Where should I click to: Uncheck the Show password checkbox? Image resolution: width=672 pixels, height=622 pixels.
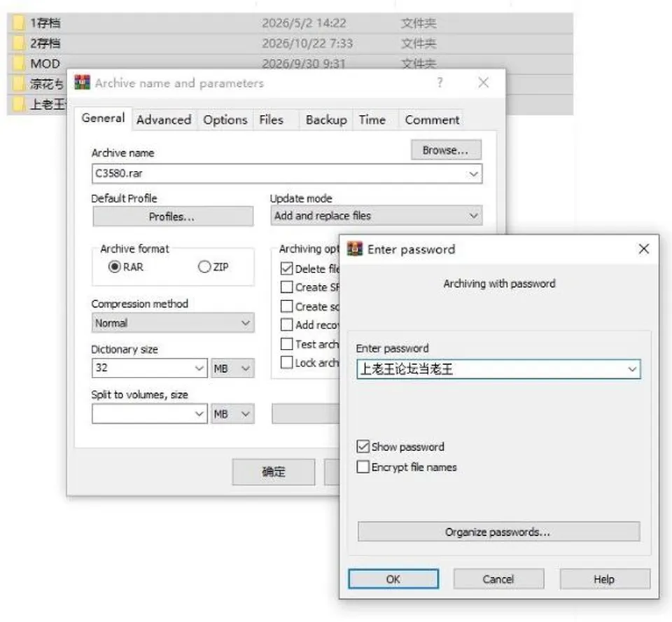(363, 447)
